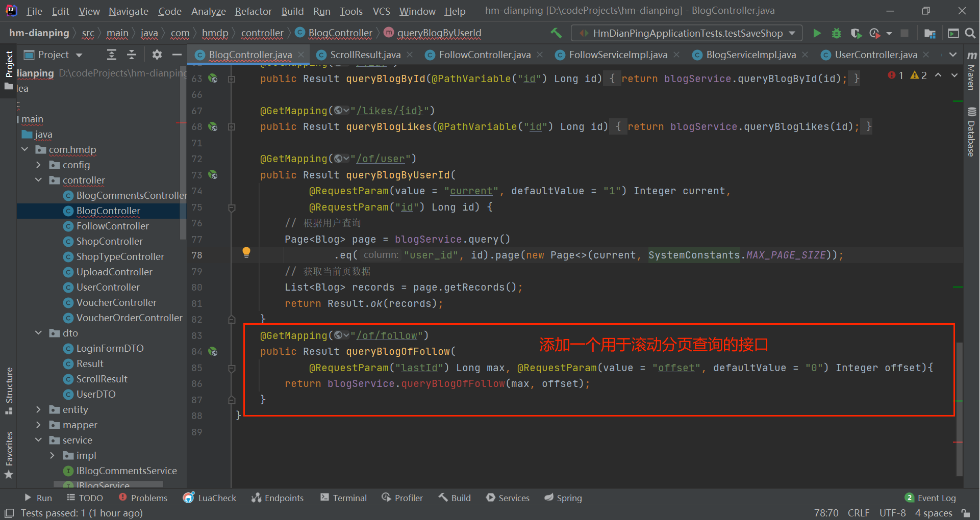
Task: Collapse the com.hmdp package
Action: (25, 149)
